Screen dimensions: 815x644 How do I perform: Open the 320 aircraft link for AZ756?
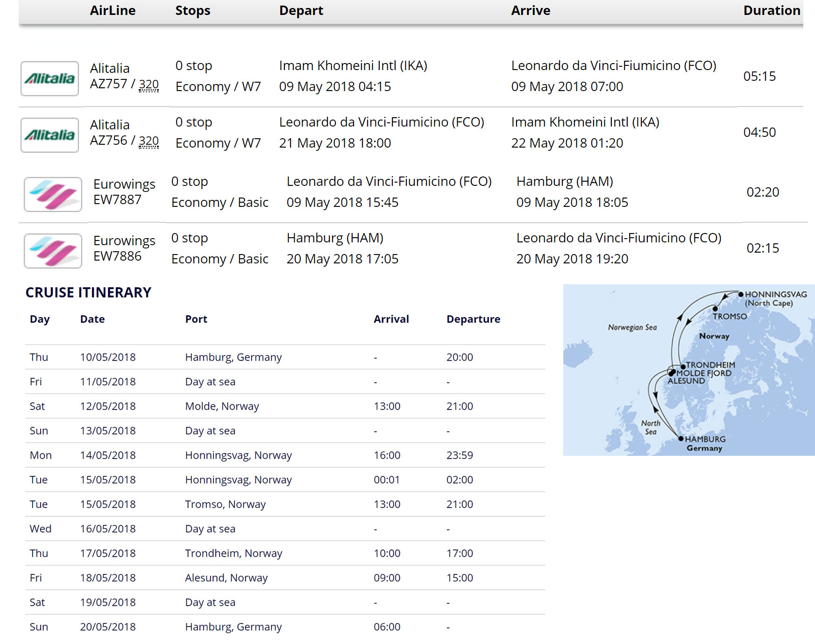click(149, 141)
